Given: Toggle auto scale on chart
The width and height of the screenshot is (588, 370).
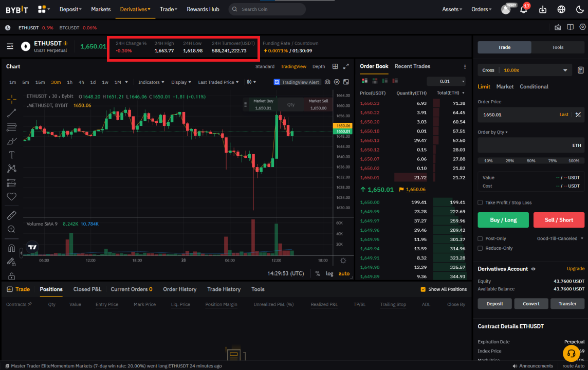Looking at the screenshot, I should [x=344, y=274].
